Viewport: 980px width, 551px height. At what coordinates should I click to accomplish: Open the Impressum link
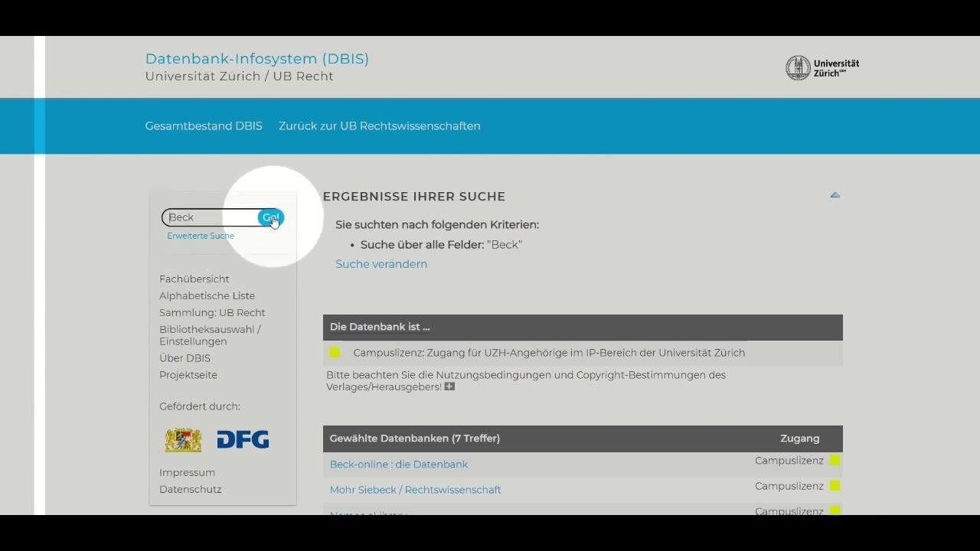tap(187, 473)
